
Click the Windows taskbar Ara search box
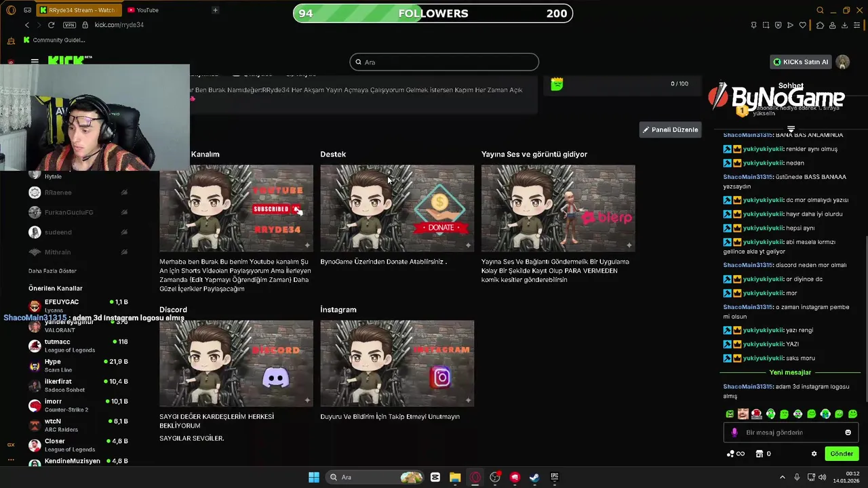(374, 477)
